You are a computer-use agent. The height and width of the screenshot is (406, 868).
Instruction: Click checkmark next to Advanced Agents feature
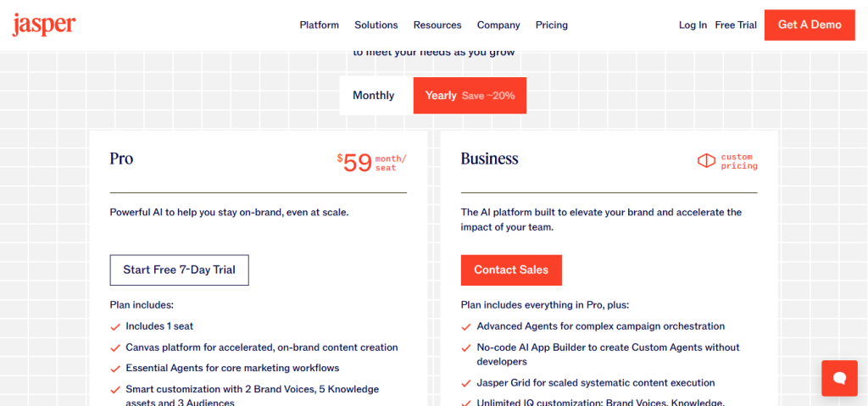(466, 326)
